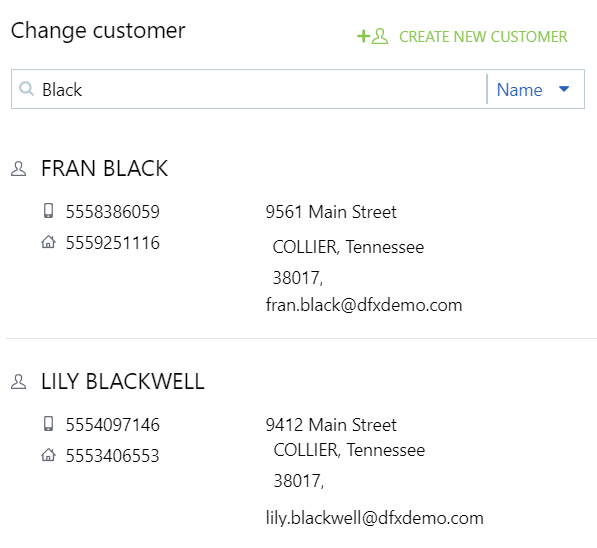Click mobile phone icon for 5554097146
597x548 pixels.
coord(48,423)
